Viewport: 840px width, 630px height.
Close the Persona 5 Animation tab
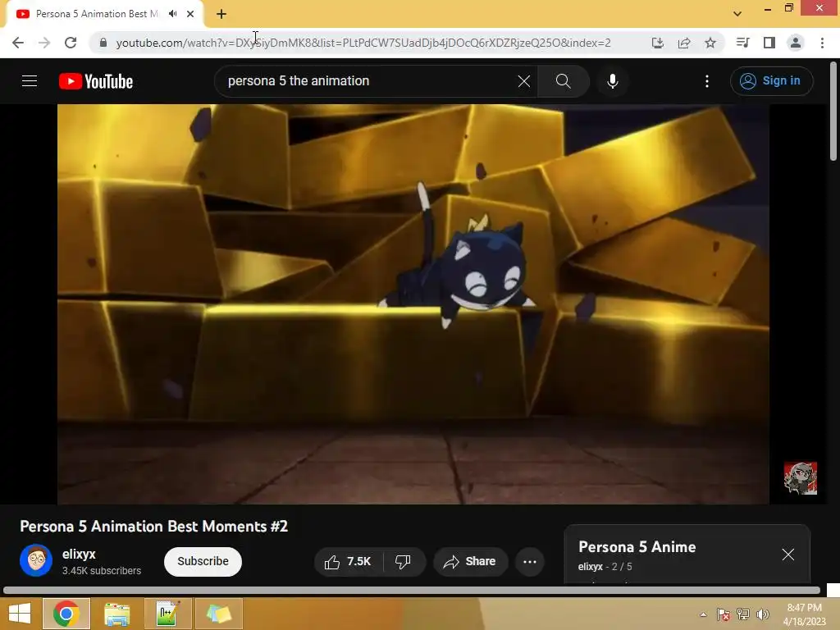tap(190, 14)
